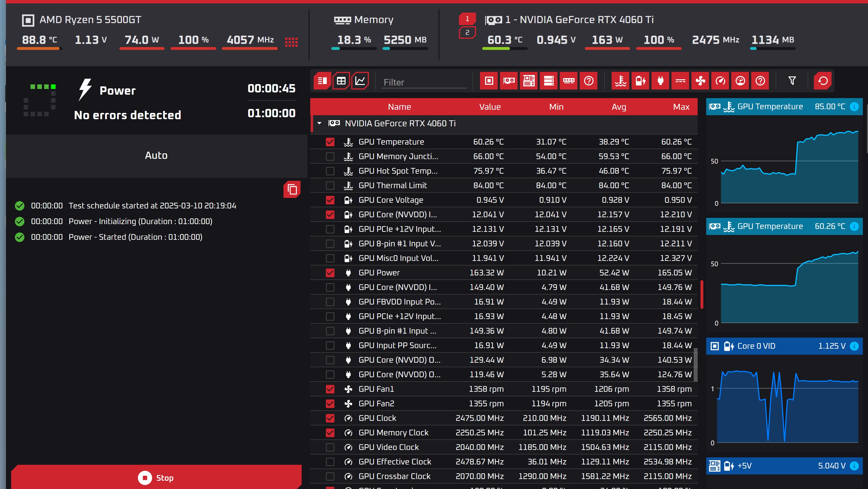Uncheck the GPU Fan2 row
The height and width of the screenshot is (489, 868).
(330, 403)
